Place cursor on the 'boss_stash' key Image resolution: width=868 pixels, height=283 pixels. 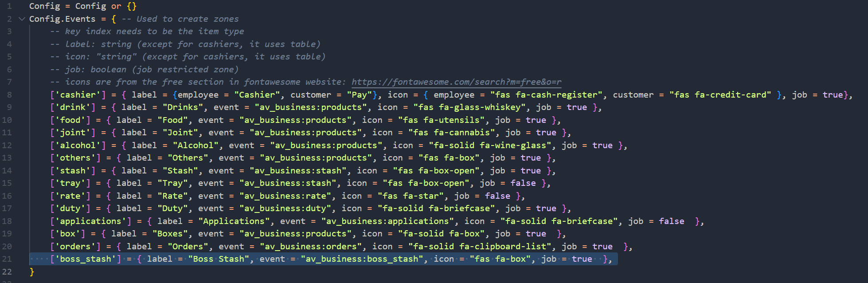pos(85,259)
